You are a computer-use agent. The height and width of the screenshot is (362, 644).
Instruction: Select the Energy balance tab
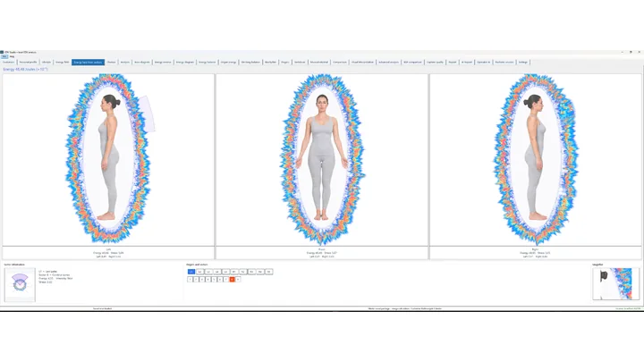pos(207,62)
